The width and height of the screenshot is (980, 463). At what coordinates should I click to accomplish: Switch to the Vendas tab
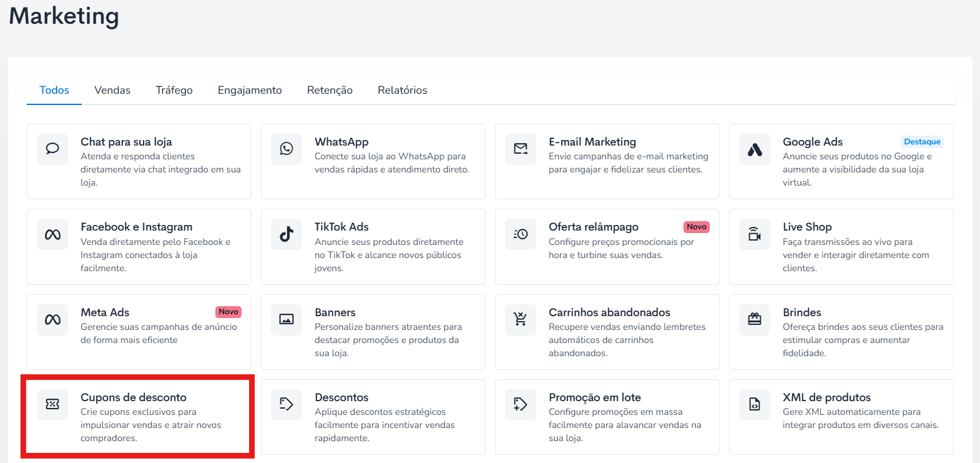(112, 90)
